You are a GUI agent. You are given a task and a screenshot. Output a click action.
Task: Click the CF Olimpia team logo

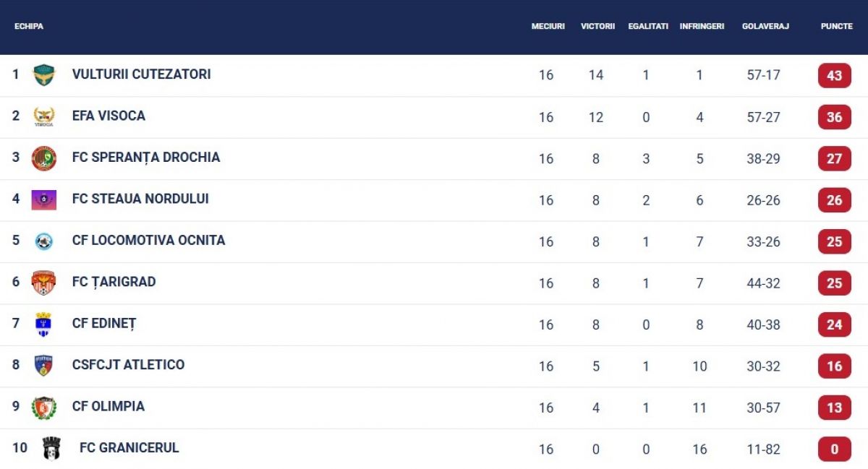click(44, 408)
